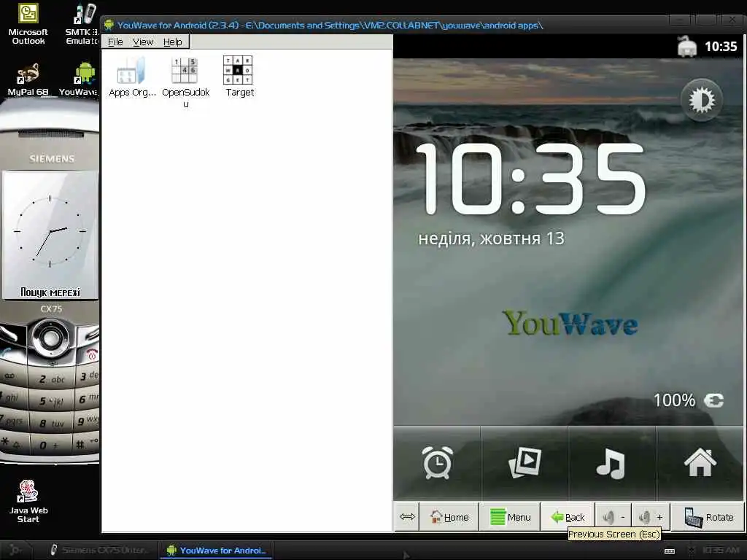Click the Menu button in YouWave toolbar
Image resolution: width=747 pixels, height=560 pixels.
pyautogui.click(x=510, y=517)
